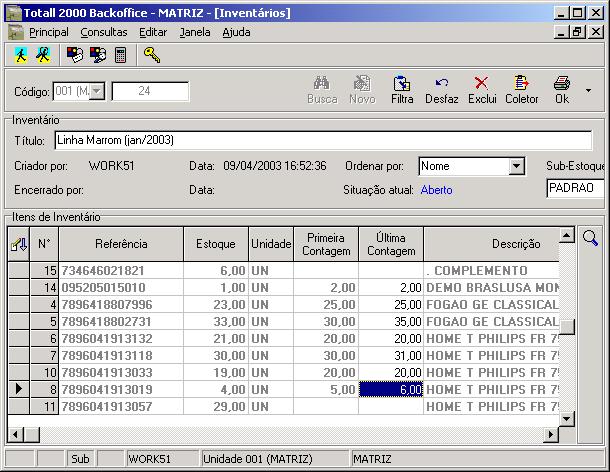Sort by the Estoque column header

pyautogui.click(x=216, y=243)
